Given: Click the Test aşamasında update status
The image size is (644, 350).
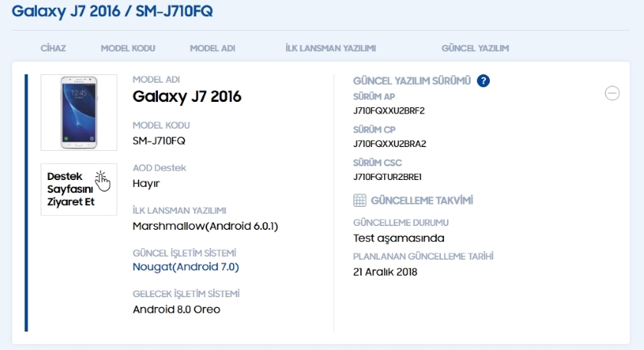Looking at the screenshot, I should pyautogui.click(x=399, y=238).
